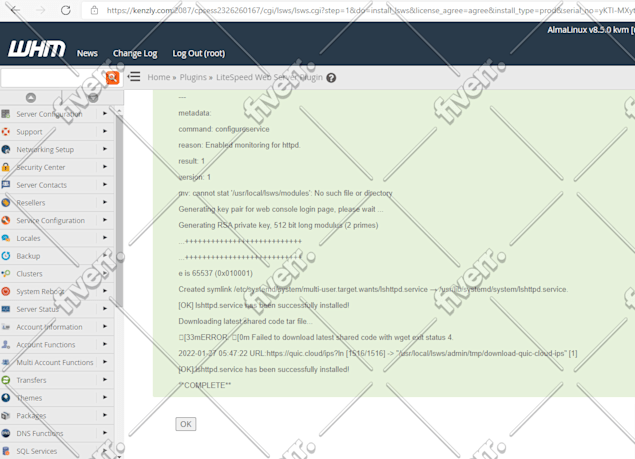Click the **COMPLETE** text line
Viewport: 635px width, 459px height.
[205, 385]
